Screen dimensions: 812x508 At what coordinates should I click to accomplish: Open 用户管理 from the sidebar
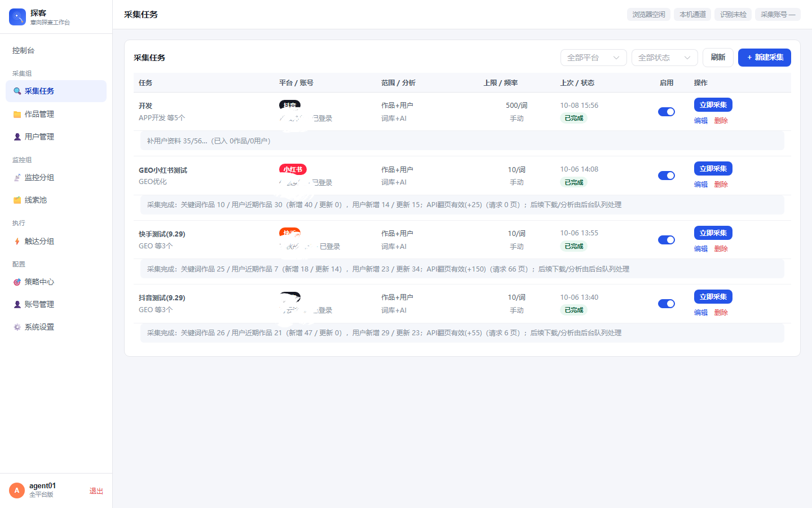[x=56, y=137]
